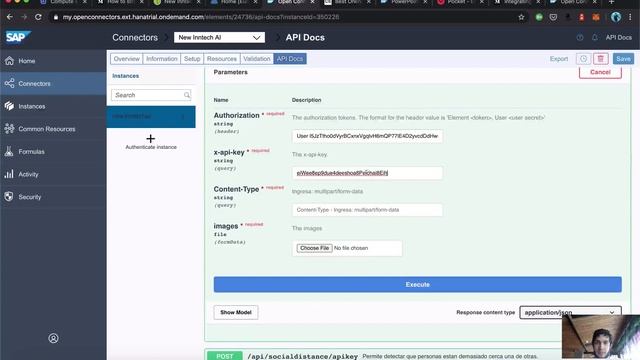Screen dimensions: 640x360
Task: Switch to the Setup tab
Action: point(192,59)
